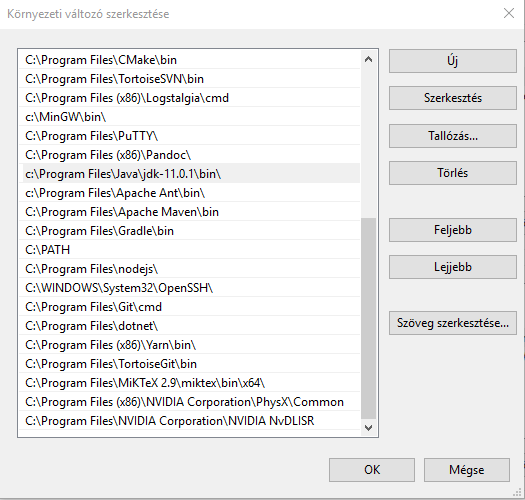Close the dialog with the X icon
The height and width of the screenshot is (500, 525).
[509, 13]
